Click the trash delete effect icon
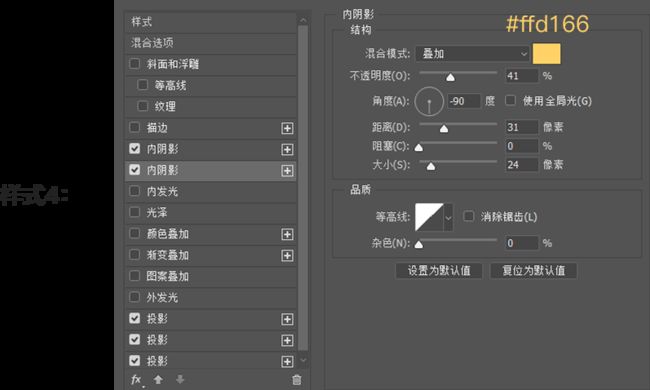 click(297, 380)
